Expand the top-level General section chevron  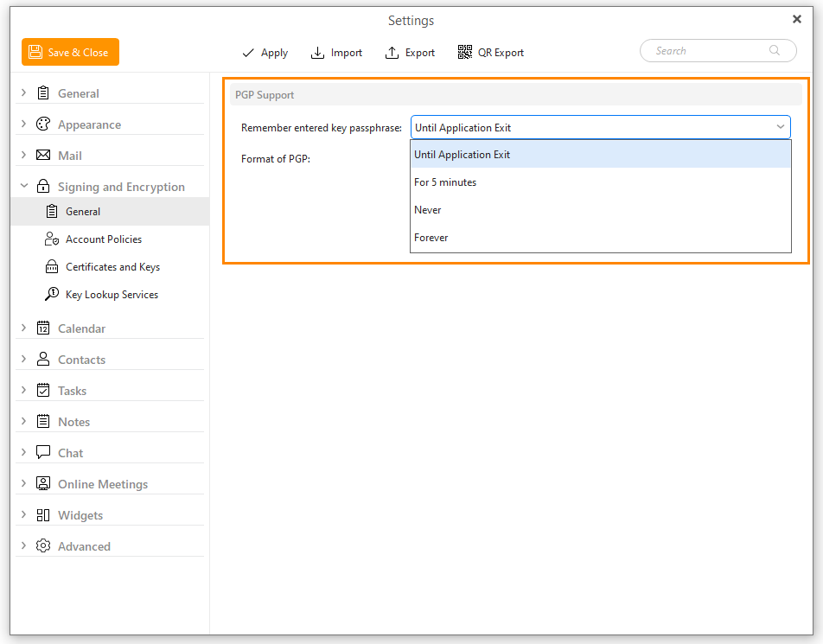point(23,92)
